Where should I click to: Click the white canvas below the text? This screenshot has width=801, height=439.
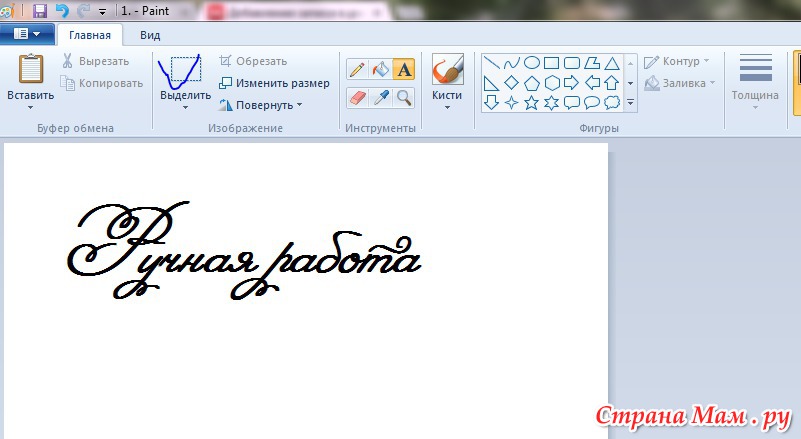point(300,370)
